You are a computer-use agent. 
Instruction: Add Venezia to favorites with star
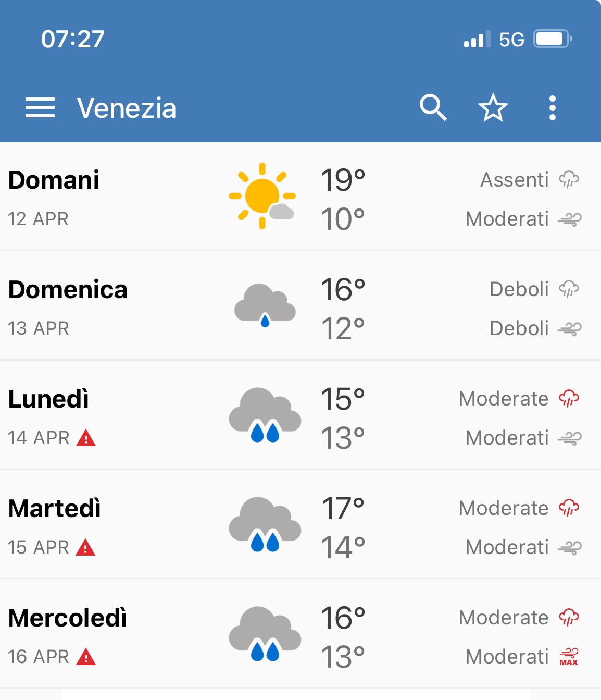493,108
